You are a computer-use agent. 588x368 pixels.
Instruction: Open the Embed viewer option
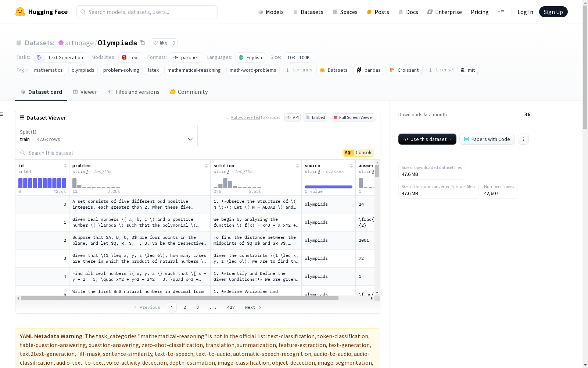[315, 117]
